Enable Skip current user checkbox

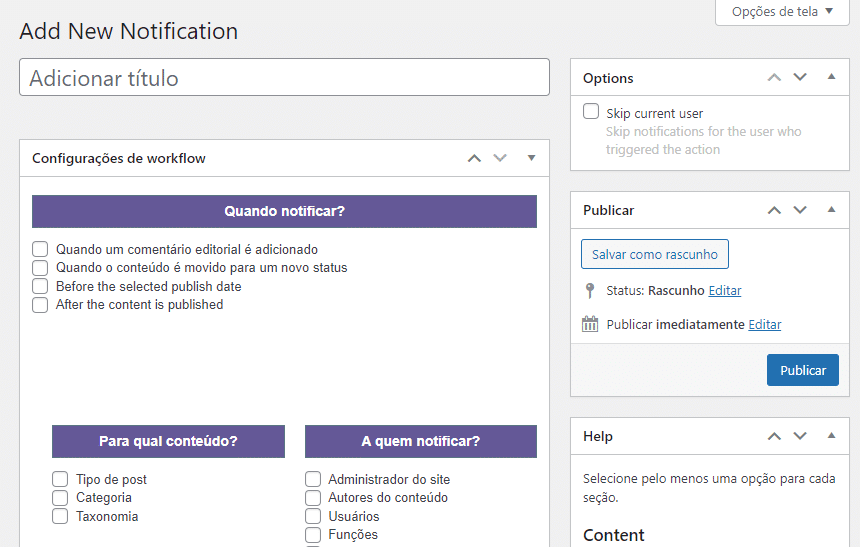coord(592,112)
